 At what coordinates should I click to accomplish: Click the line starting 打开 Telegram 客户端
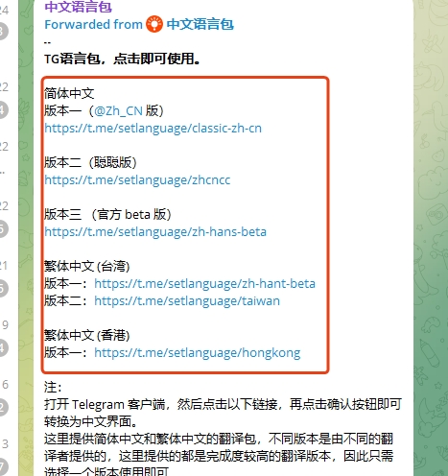point(223,405)
